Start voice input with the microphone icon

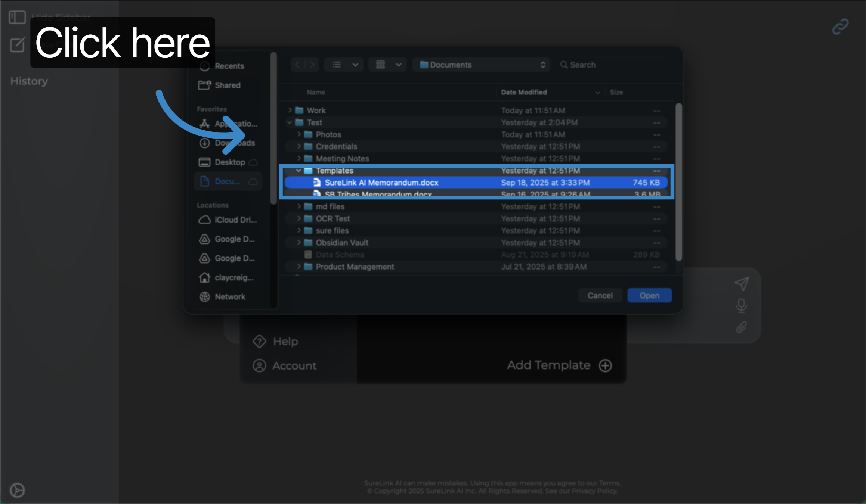tap(741, 305)
